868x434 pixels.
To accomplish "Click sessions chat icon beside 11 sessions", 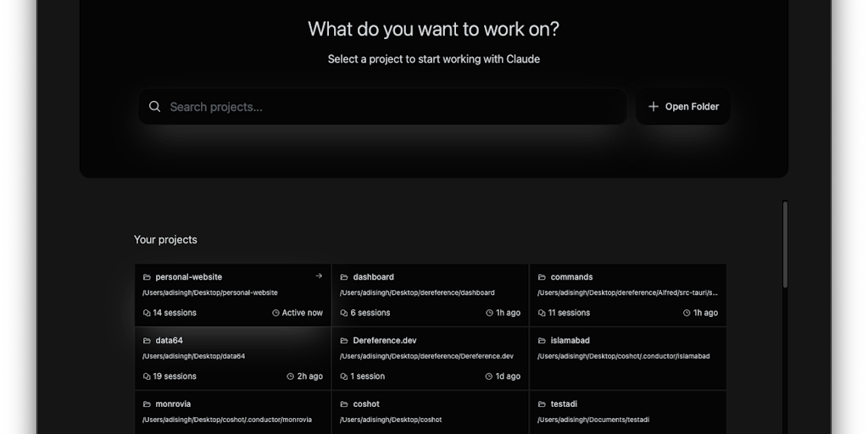I will (x=542, y=313).
